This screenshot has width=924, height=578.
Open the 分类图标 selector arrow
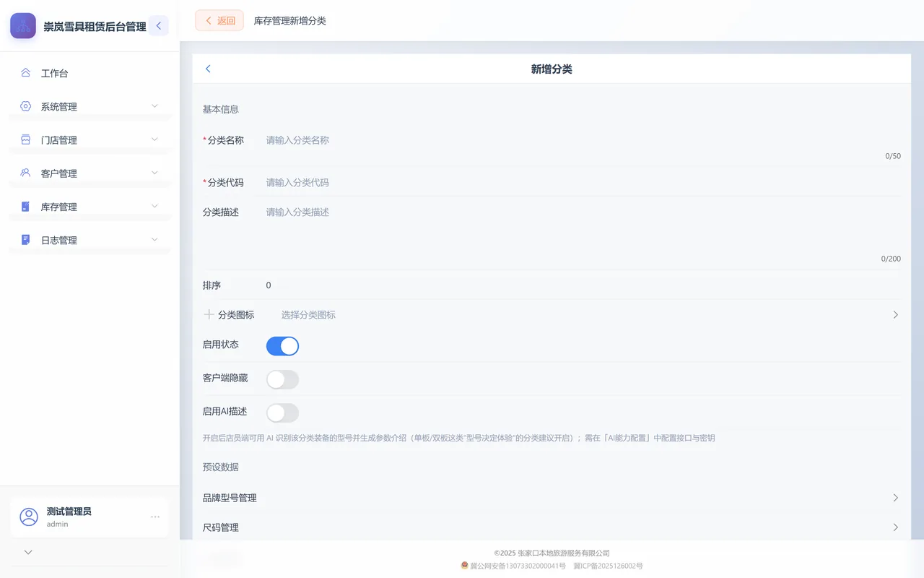895,315
